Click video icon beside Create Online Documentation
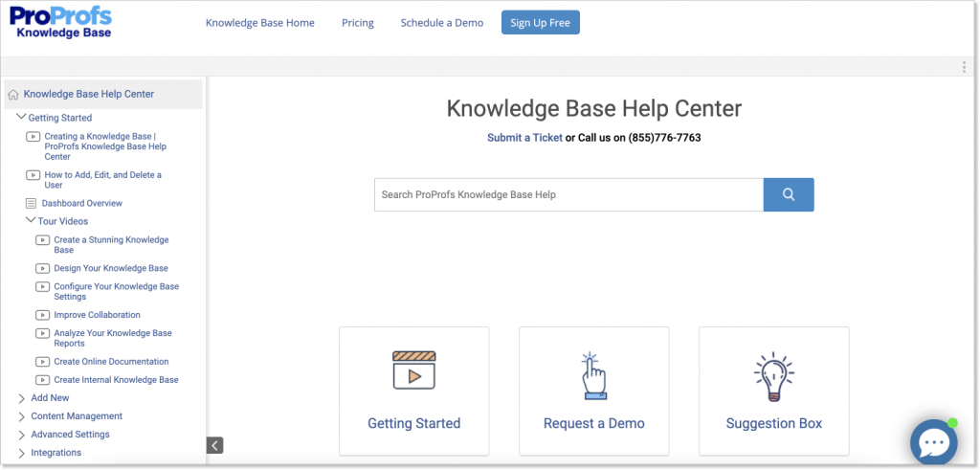The width and height of the screenshot is (980, 470). point(42,362)
